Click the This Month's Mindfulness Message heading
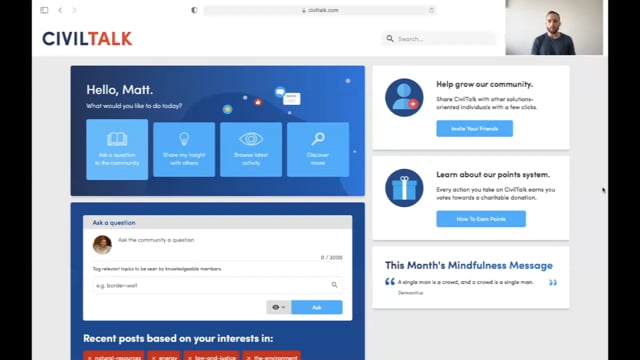This screenshot has width=640, height=360. [x=469, y=265]
